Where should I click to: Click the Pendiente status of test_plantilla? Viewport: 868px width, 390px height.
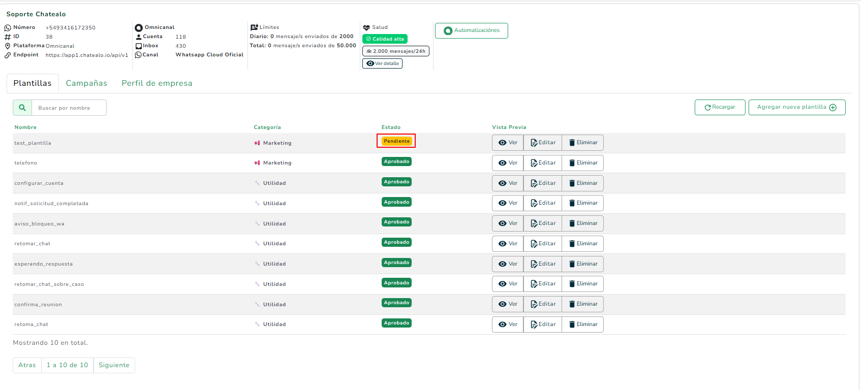click(397, 141)
